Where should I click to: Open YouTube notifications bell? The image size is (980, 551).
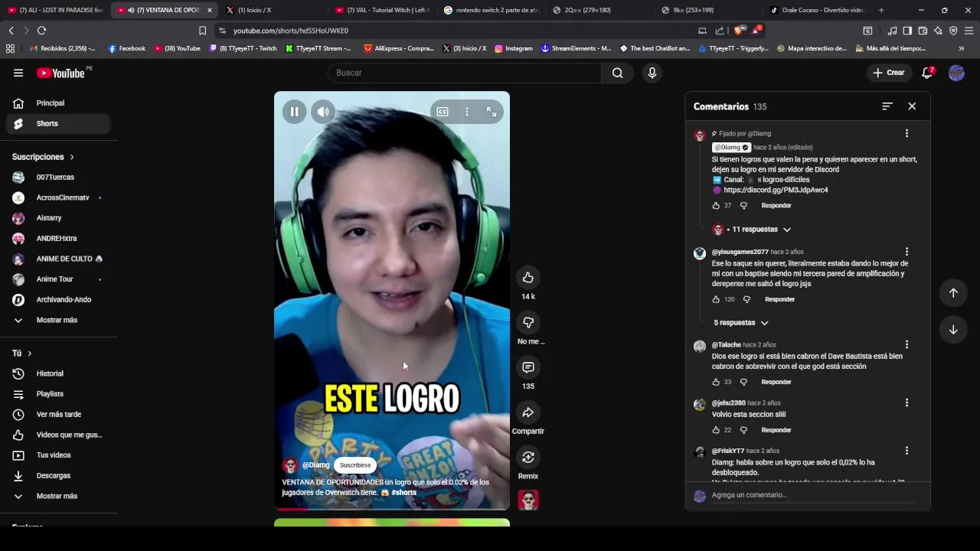(x=927, y=73)
